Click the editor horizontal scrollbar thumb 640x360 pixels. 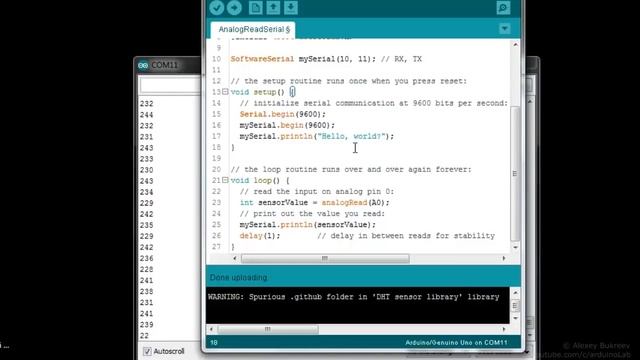(x=325, y=258)
